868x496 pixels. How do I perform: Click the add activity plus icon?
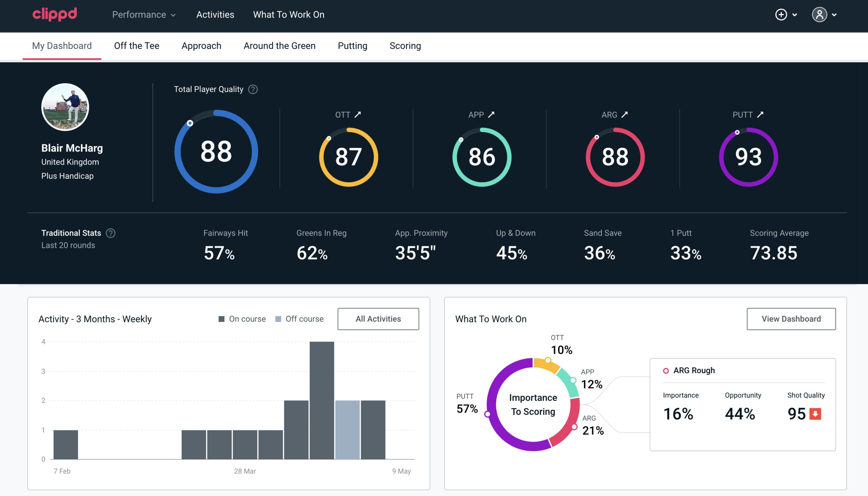click(781, 15)
